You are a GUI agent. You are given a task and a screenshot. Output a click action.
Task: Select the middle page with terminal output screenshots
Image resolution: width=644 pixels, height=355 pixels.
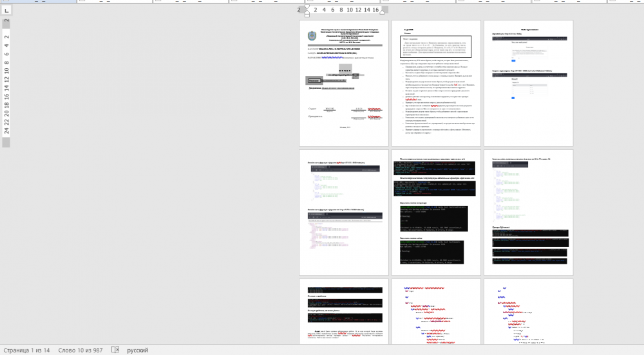(436, 212)
